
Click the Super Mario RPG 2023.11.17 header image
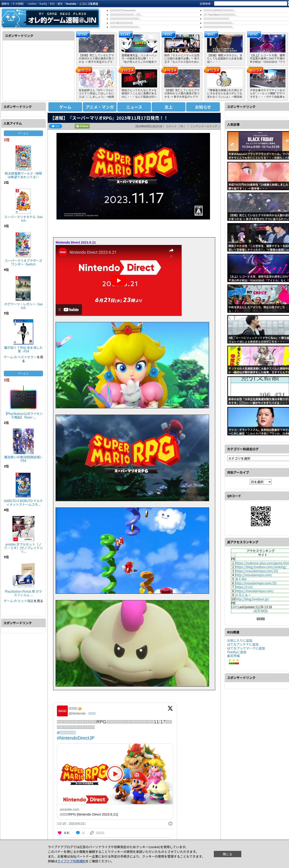click(x=133, y=176)
